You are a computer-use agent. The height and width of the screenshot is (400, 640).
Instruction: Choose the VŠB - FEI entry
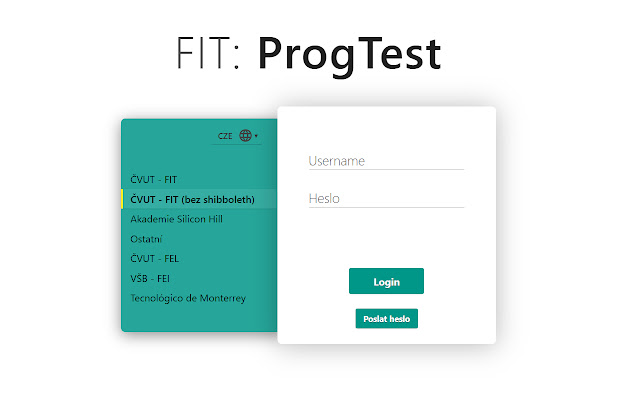(x=150, y=278)
